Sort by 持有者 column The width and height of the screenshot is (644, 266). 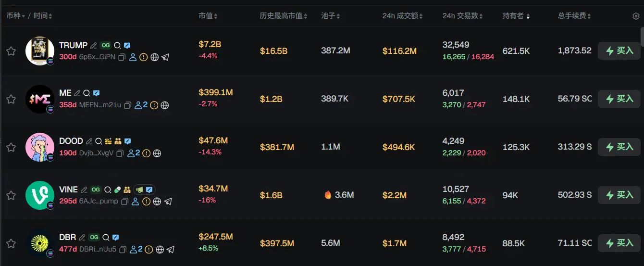pyautogui.click(x=516, y=16)
